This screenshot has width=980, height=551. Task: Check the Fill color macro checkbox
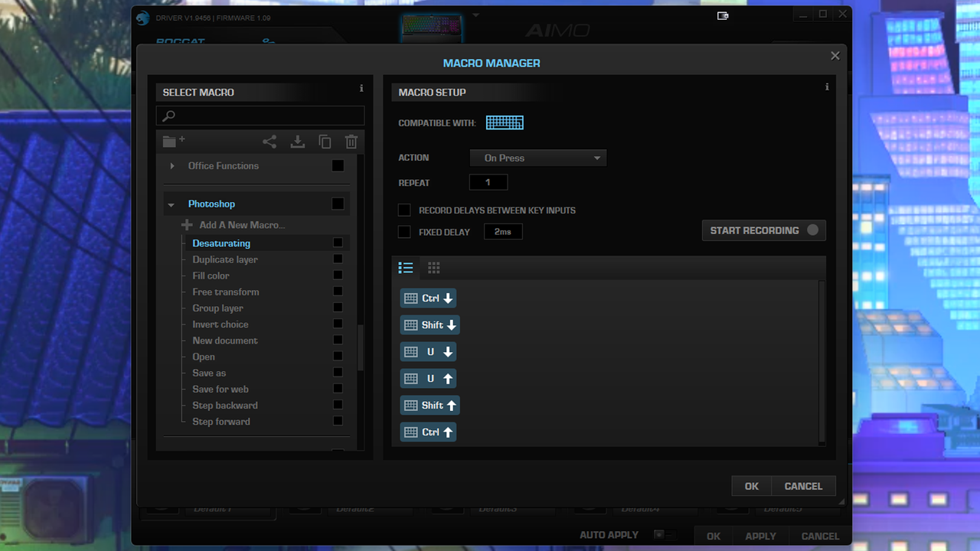pos(338,275)
